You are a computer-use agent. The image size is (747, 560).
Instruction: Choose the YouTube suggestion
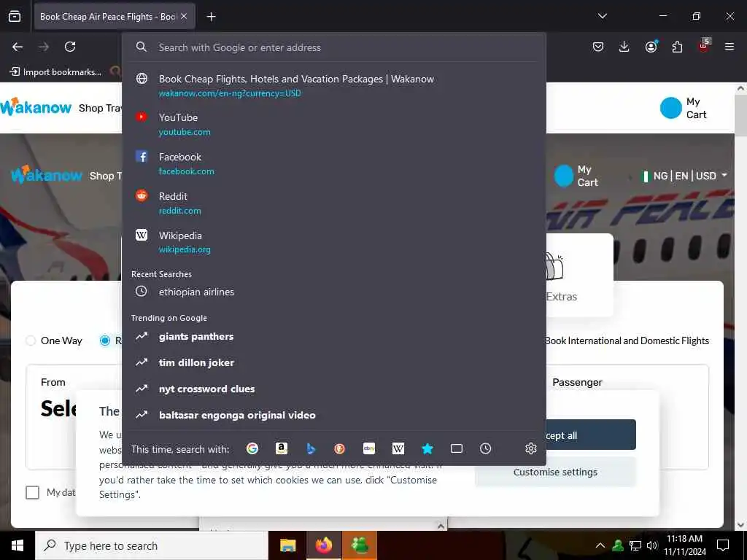tap(334, 124)
